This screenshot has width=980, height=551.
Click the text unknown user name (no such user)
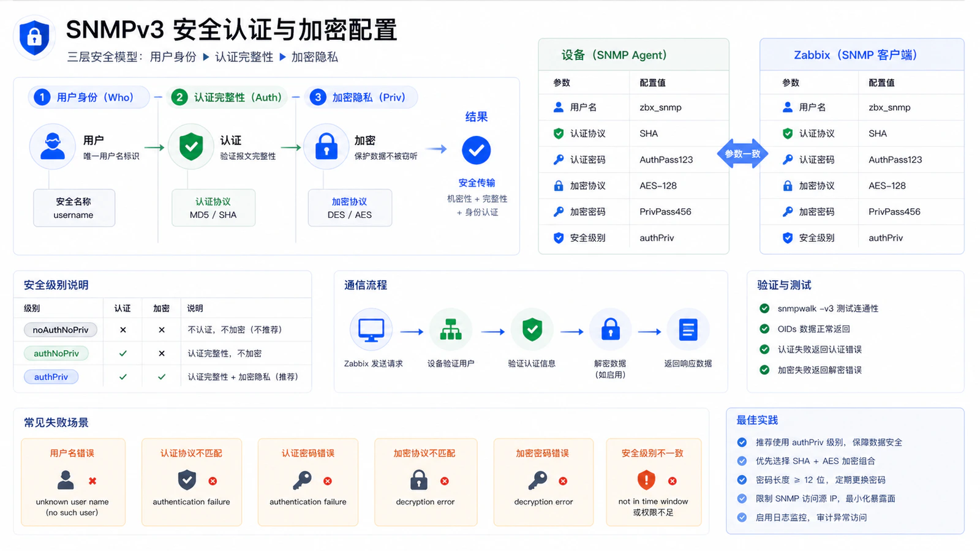tap(72, 507)
